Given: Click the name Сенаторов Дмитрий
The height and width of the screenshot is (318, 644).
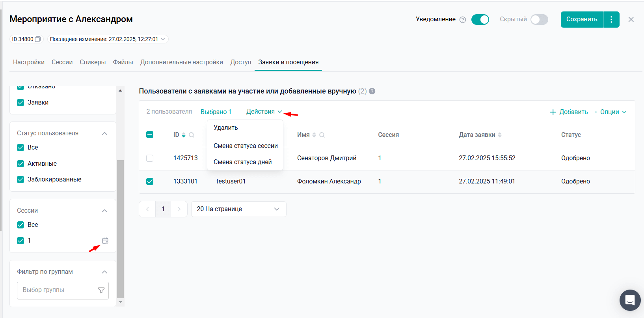Looking at the screenshot, I should pos(327,158).
